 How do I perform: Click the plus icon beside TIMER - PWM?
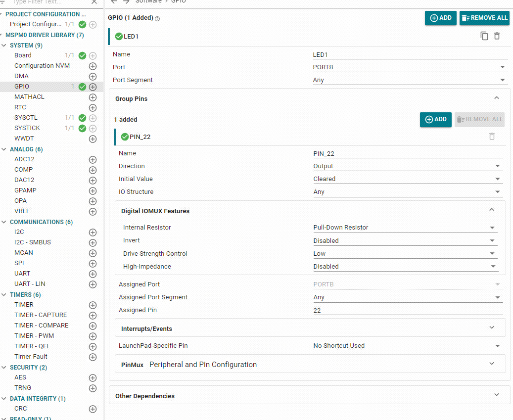click(93, 336)
